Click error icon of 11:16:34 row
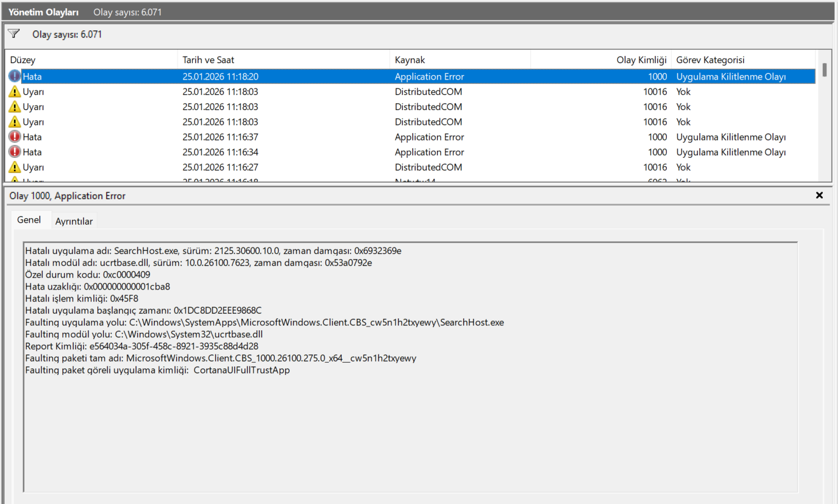 click(15, 152)
